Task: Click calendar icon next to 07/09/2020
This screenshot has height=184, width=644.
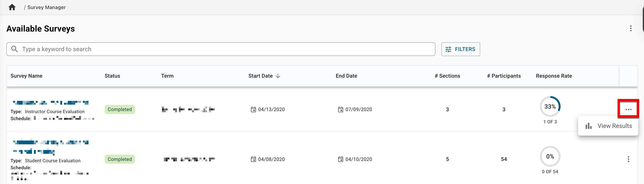Action: click(340, 110)
